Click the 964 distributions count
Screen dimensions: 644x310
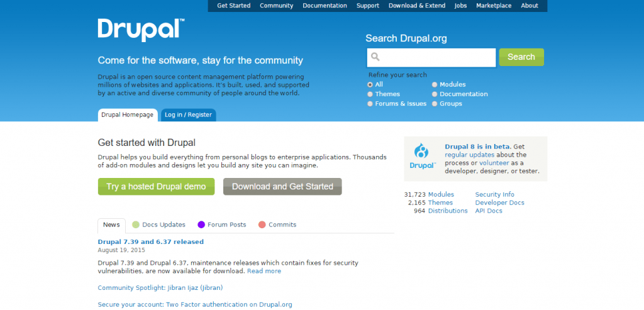tap(419, 211)
